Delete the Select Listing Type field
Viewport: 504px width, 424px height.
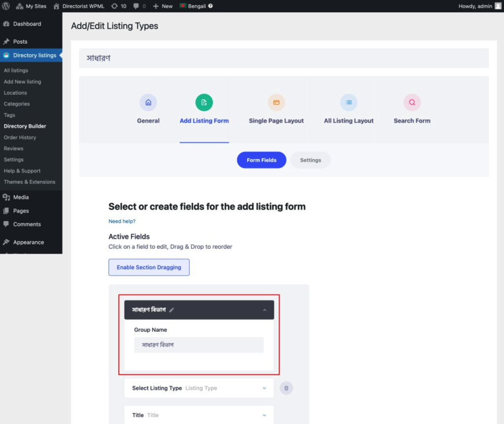pos(286,388)
